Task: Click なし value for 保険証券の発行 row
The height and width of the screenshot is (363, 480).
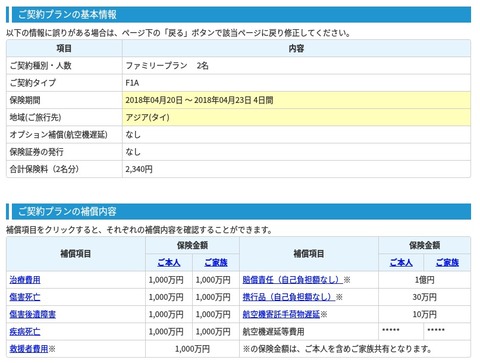Action: (x=133, y=152)
